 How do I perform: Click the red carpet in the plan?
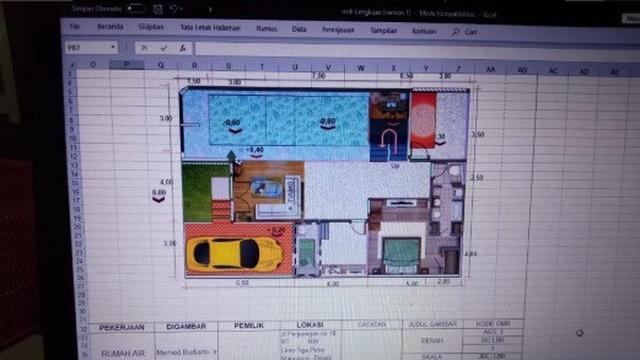point(423,120)
